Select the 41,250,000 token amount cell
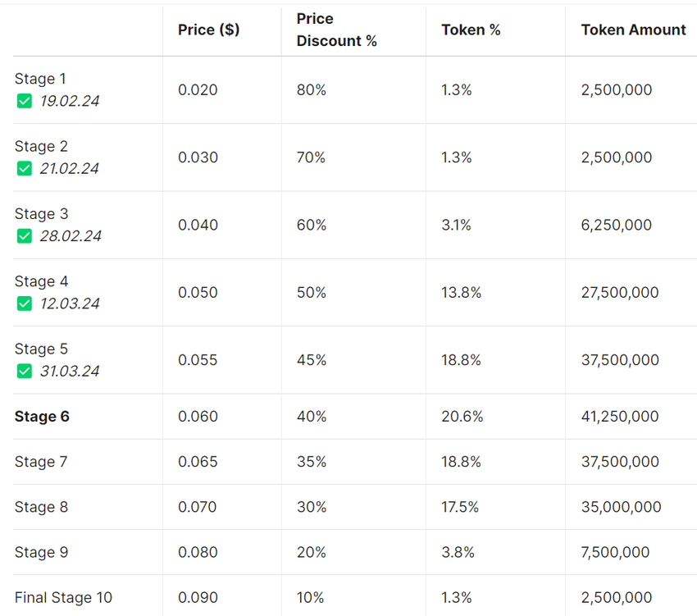The image size is (697, 616). pos(619,417)
